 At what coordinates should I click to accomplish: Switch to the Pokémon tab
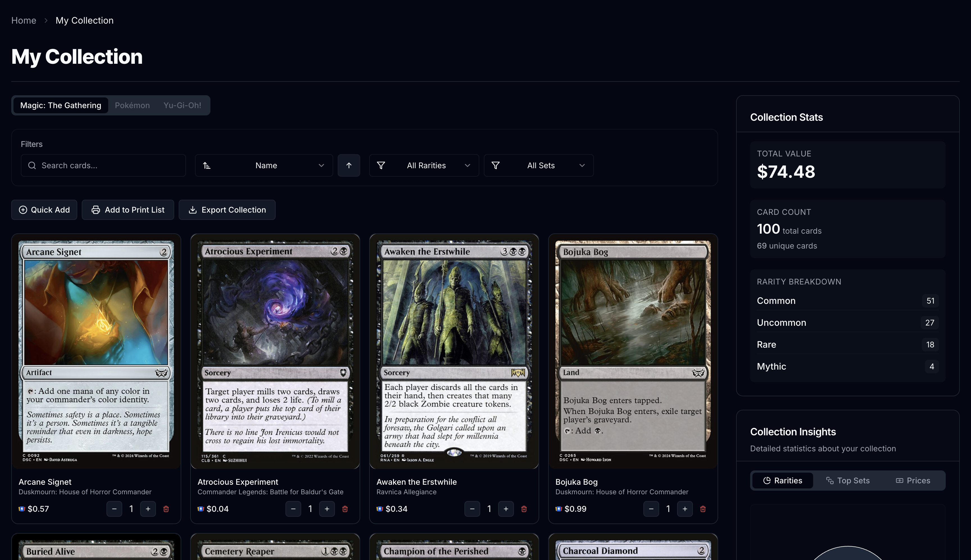coord(132,105)
